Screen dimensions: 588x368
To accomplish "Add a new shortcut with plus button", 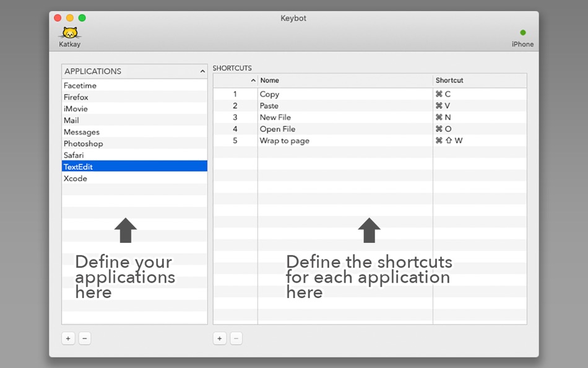I will tap(220, 338).
